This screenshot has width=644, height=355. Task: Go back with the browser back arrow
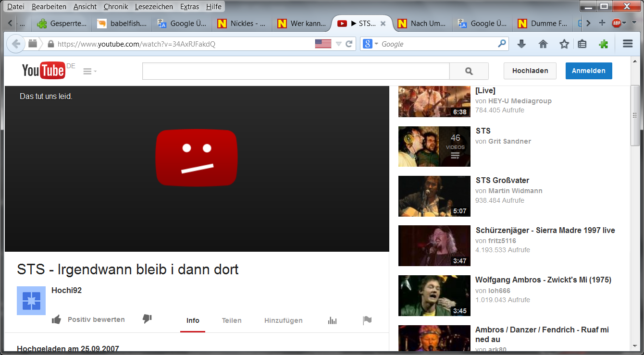click(x=16, y=44)
